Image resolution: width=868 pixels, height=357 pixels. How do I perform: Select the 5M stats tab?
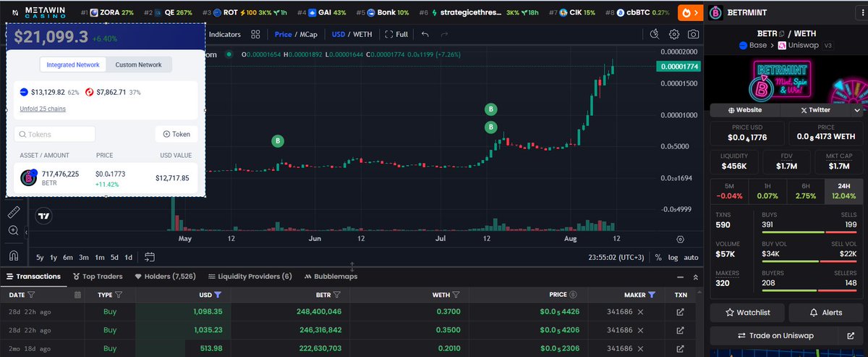728,191
